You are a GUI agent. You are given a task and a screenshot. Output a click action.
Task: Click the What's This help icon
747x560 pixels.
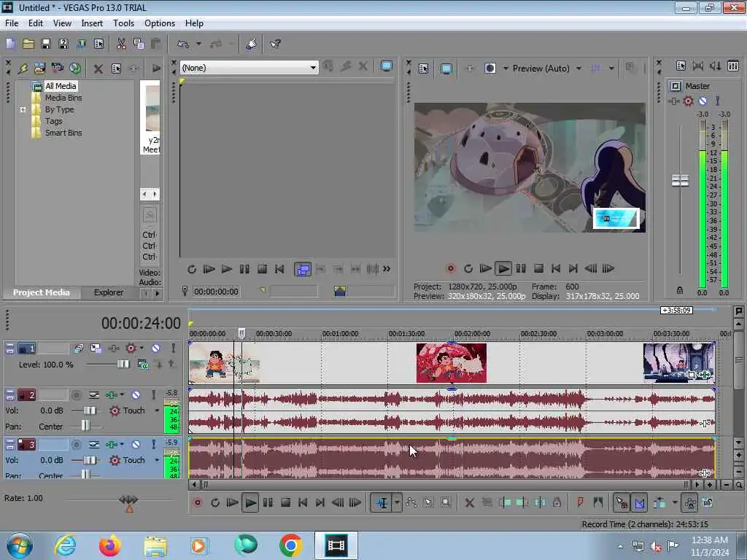pyautogui.click(x=275, y=44)
